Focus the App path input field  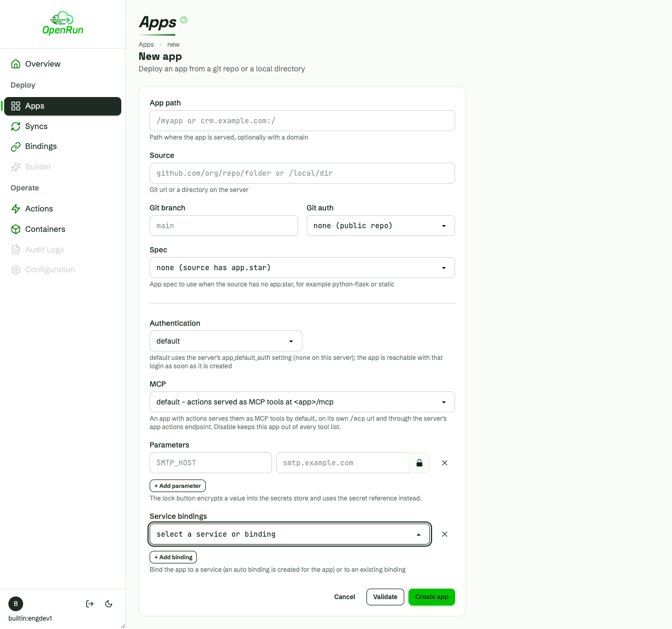(x=302, y=121)
